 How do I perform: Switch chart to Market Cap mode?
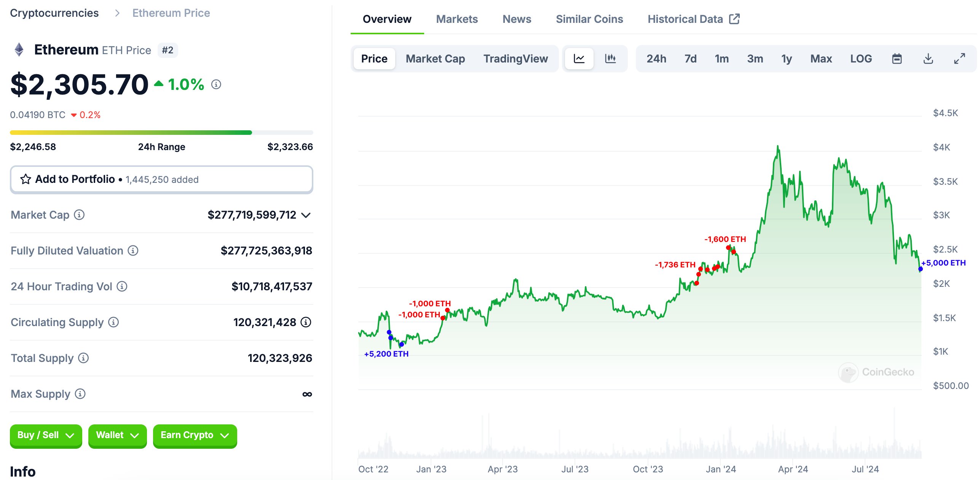click(436, 59)
